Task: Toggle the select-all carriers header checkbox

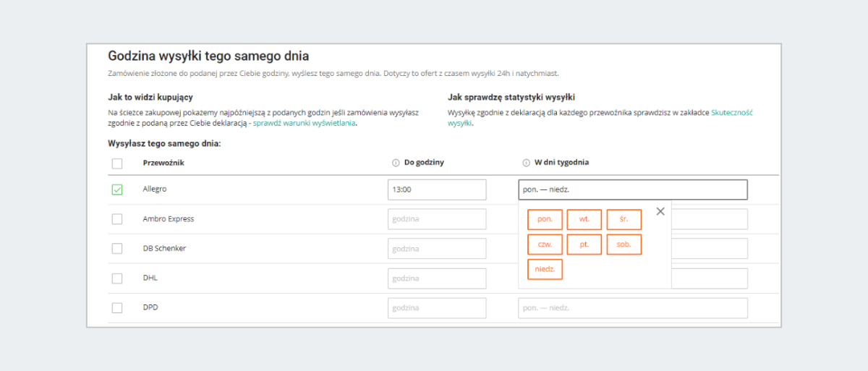Action: pos(117,163)
